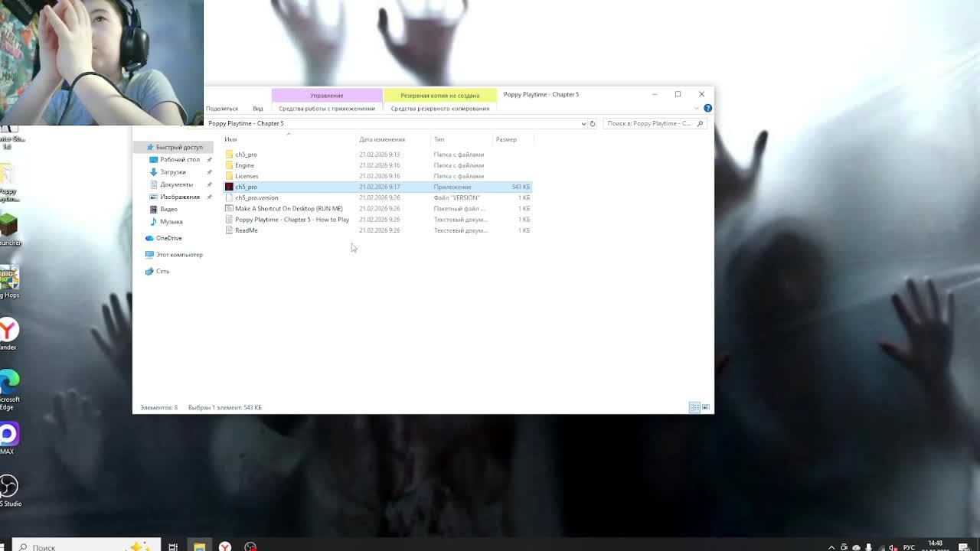This screenshot has height=551, width=980.
Task: Open the OBS taskbar icon
Action: [250, 546]
